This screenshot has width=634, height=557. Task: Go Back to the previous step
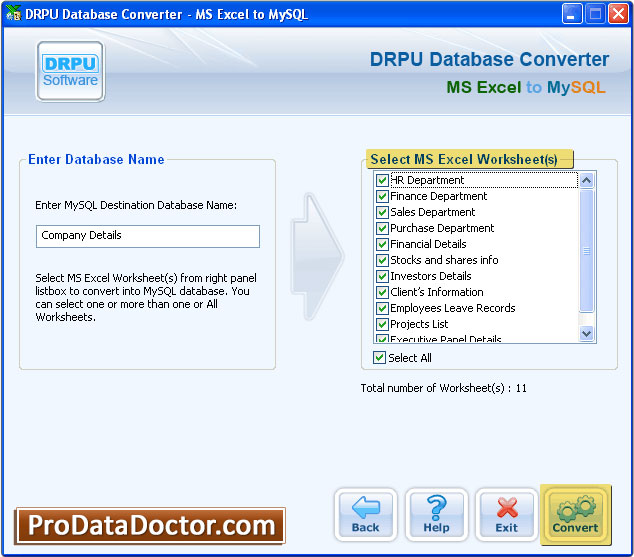pos(366,514)
